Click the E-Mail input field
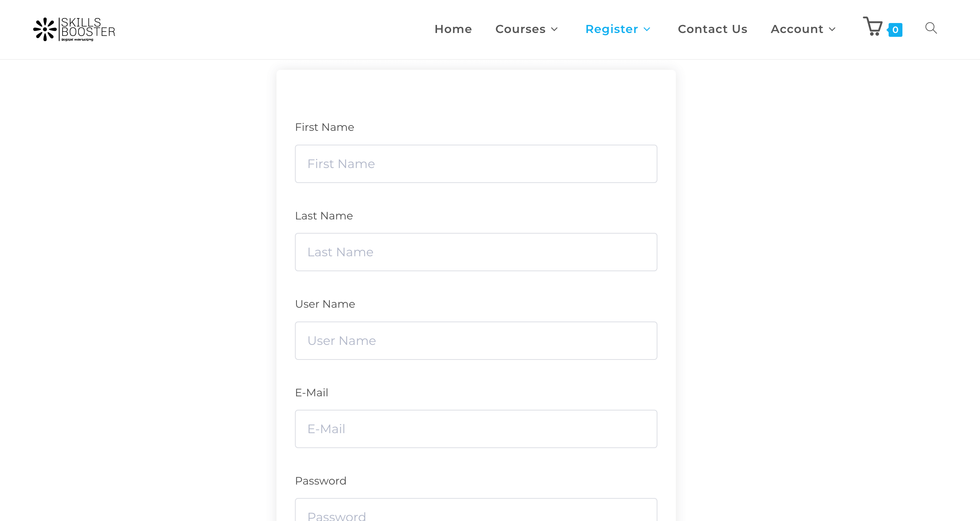 (477, 429)
